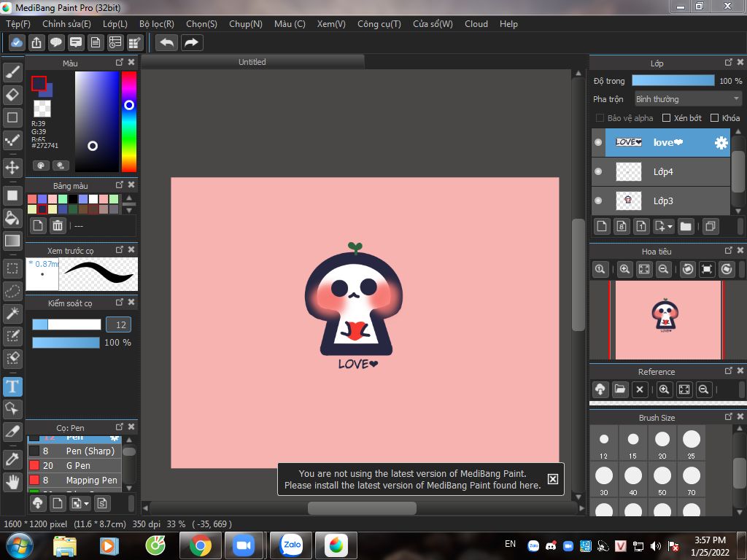Open the Cửa sổ(W) menu
747x560 pixels.
[x=433, y=24]
